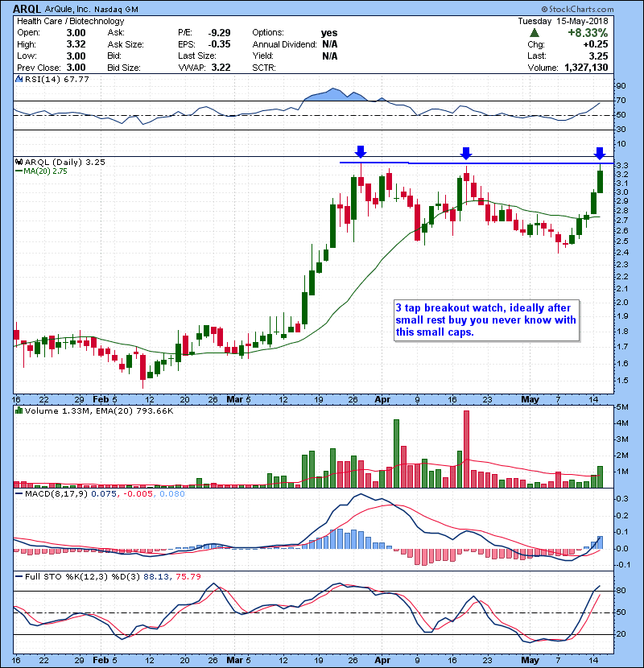Click the SCTR label

(x=264, y=68)
